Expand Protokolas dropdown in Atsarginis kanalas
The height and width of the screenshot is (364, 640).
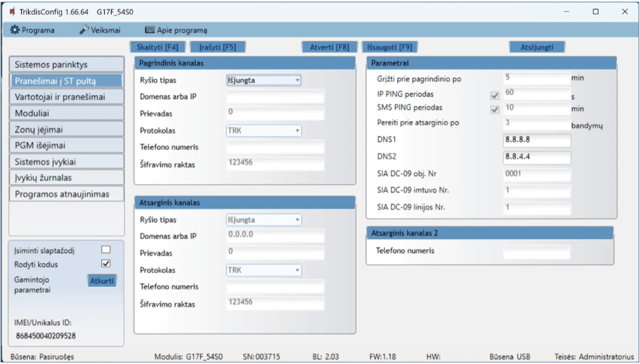(x=263, y=270)
